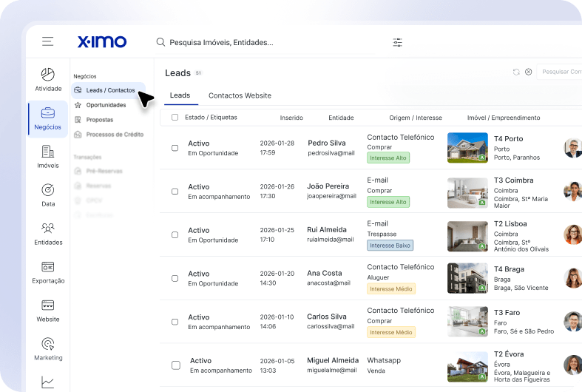Screen dimensions: 582x392
Task: Open Leads / Contactos submenu item
Action: click(x=108, y=90)
